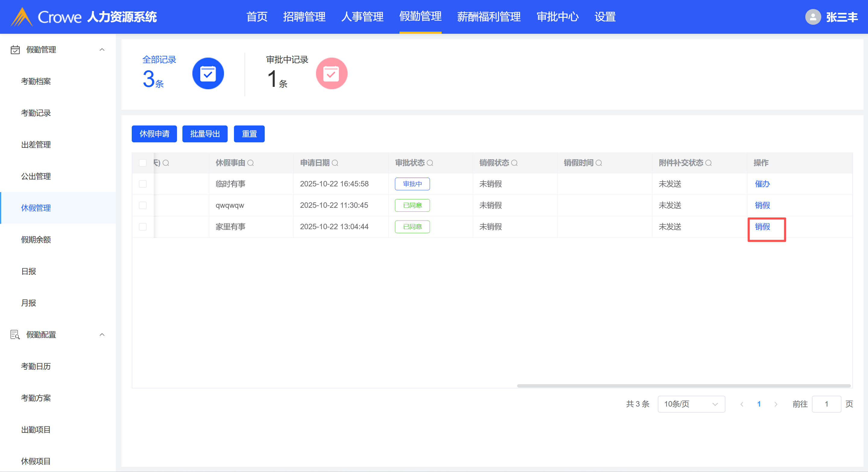
Task: Click the blue all-records calendar icon
Action: pyautogui.click(x=208, y=74)
